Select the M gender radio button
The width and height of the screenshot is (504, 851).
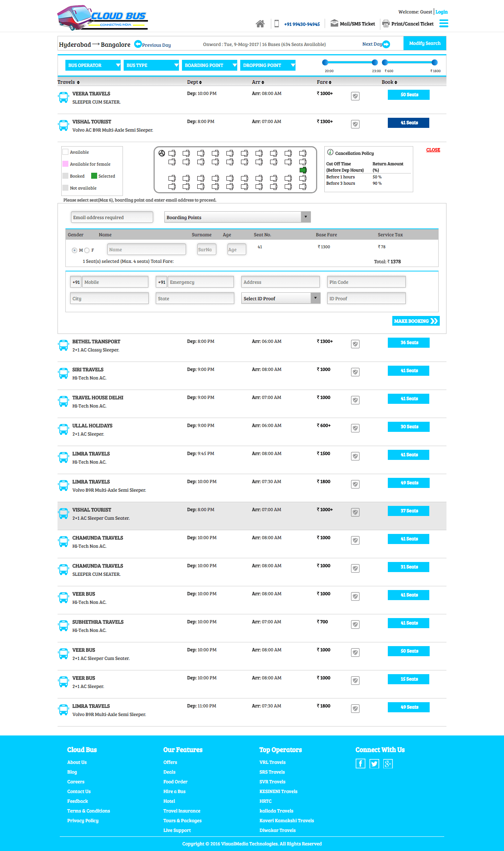74,250
